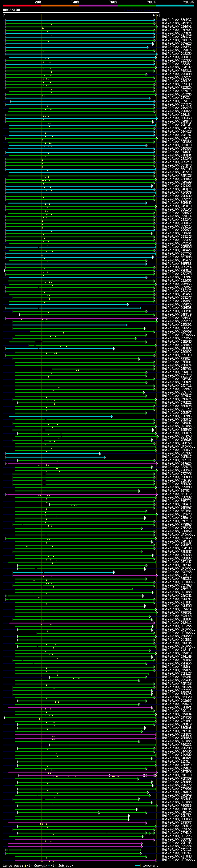Viewport: 197px width, 868px height.
Task: Select label UniRef100_C0HED8
Action: [x=177, y=308]
